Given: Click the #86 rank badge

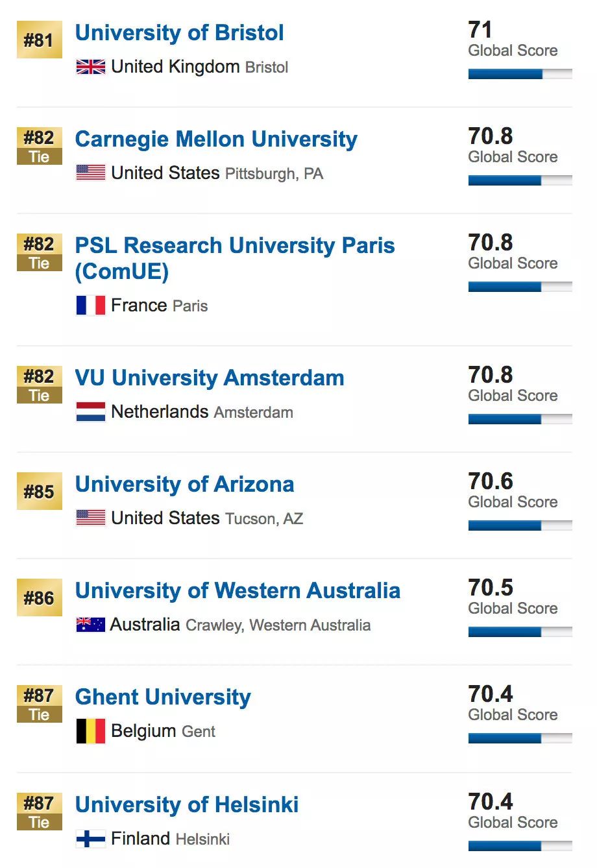Looking at the screenshot, I should tap(40, 597).
